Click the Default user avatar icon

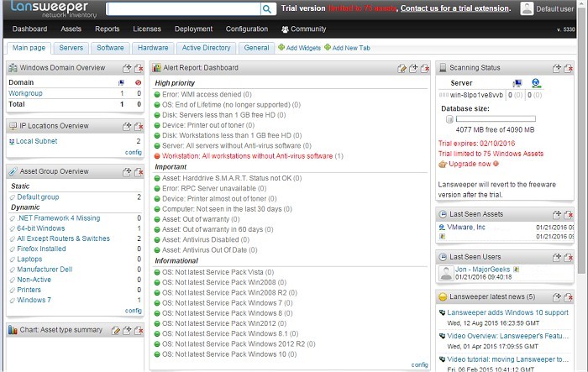(x=527, y=9)
